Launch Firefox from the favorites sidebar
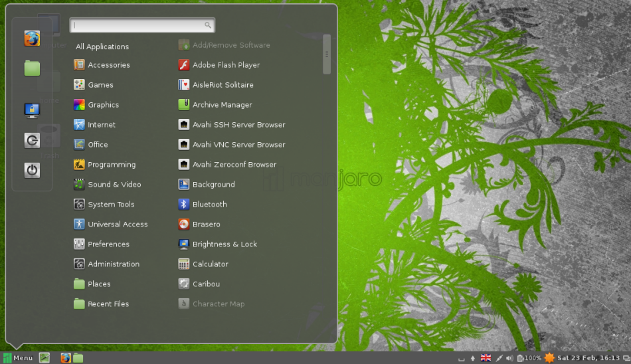The width and height of the screenshot is (631, 364). pos(32,39)
